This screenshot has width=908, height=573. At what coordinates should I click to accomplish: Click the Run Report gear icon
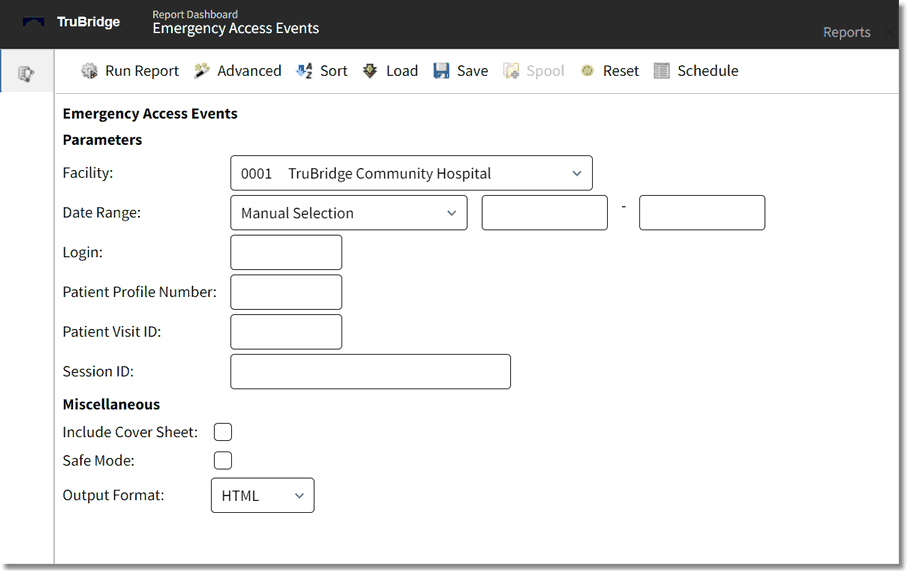(x=89, y=71)
